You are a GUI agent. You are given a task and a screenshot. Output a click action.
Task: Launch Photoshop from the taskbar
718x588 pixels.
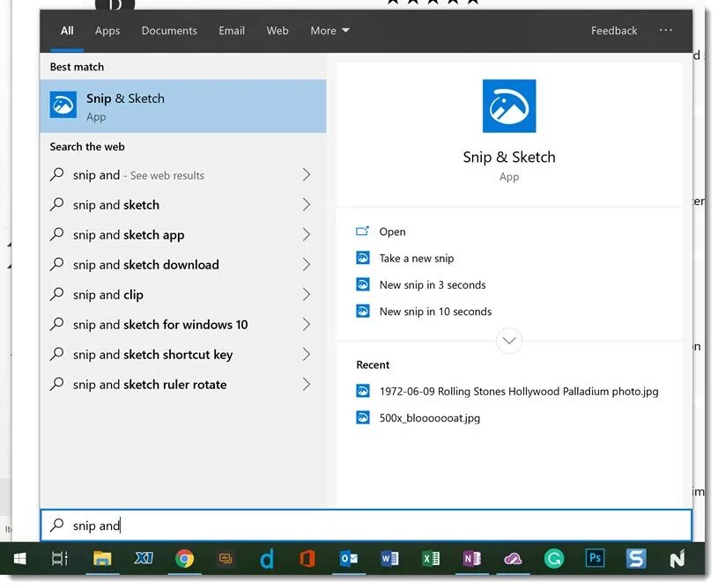pos(595,559)
